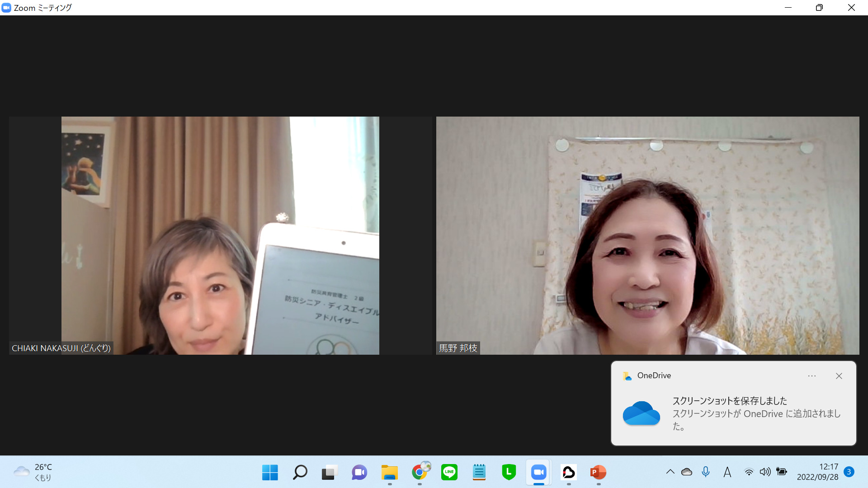This screenshot has height=488, width=868.
Task: Open Windows Start menu
Action: pyautogui.click(x=270, y=473)
